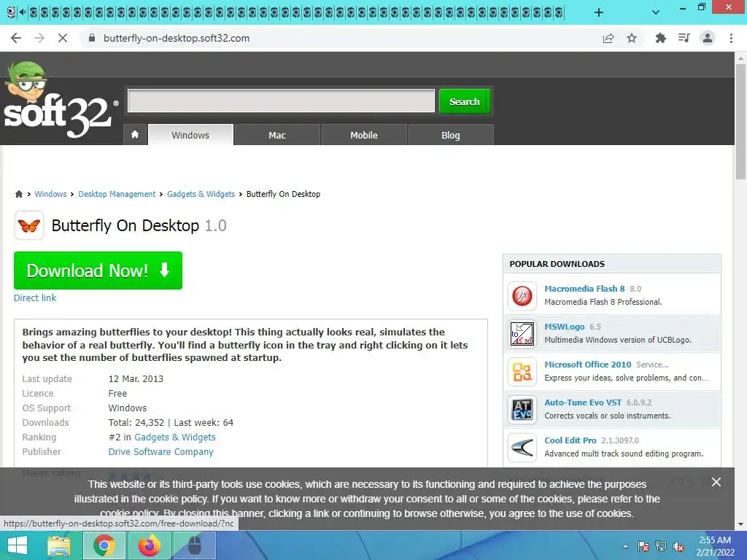This screenshot has width=747, height=560.
Task: Open the Microsoft Office 2010 link
Action: (x=588, y=365)
